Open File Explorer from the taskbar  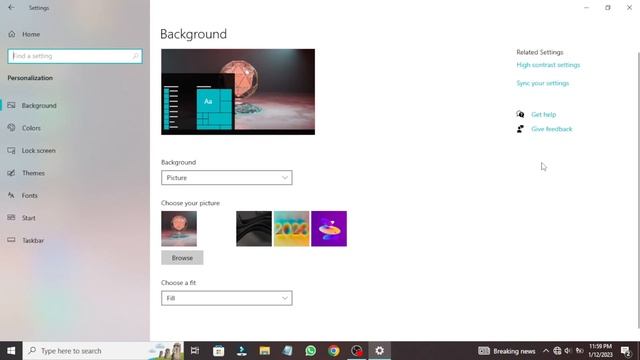[x=264, y=351]
